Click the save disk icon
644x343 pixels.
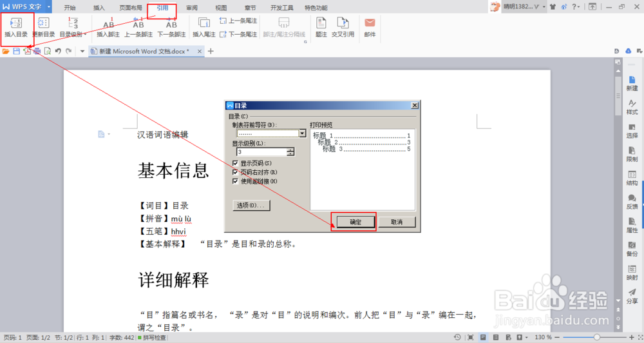17,51
